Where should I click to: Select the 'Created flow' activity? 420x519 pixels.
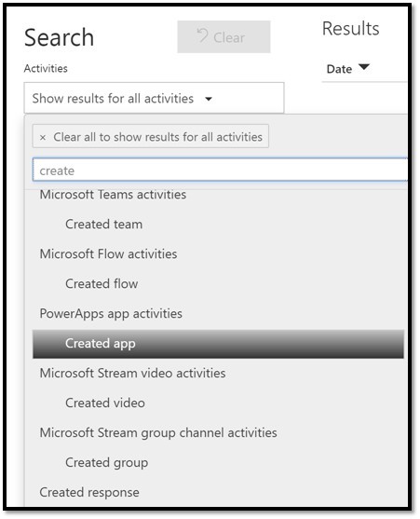[102, 283]
